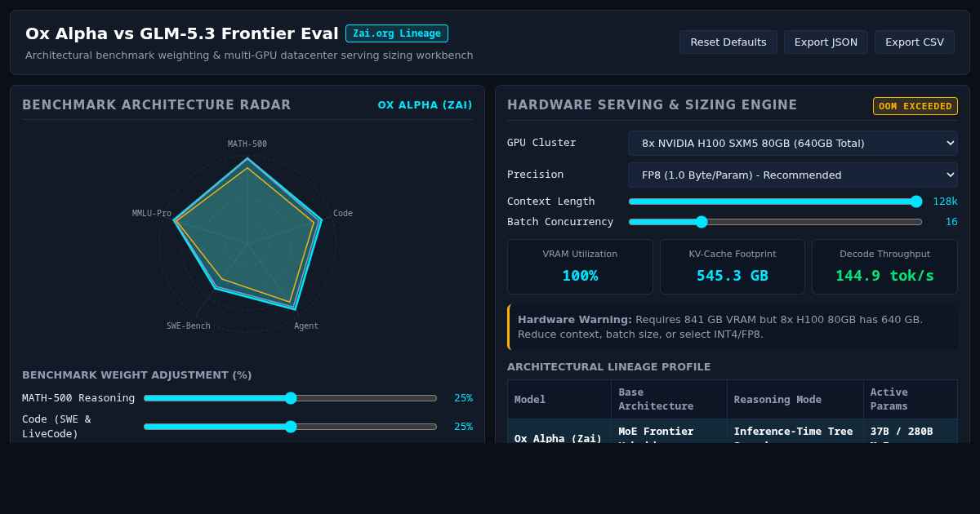The image size is (980, 514).
Task: Click the KV-Cache Footprint 545.3 GB card
Action: click(x=733, y=267)
